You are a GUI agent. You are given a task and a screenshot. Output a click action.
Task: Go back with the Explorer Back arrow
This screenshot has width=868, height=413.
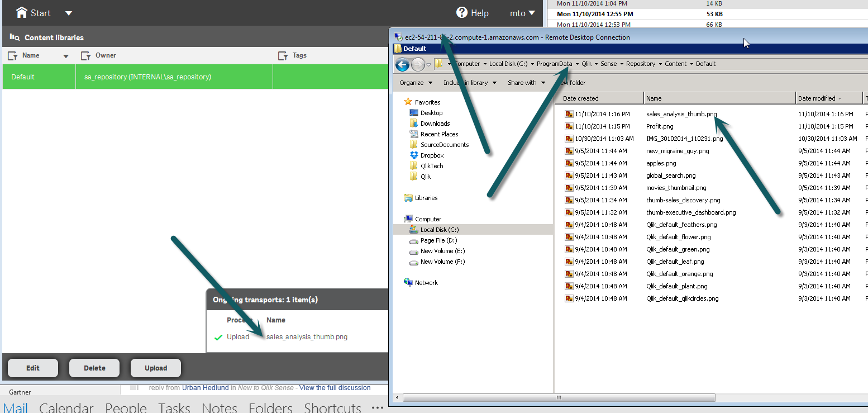(402, 64)
